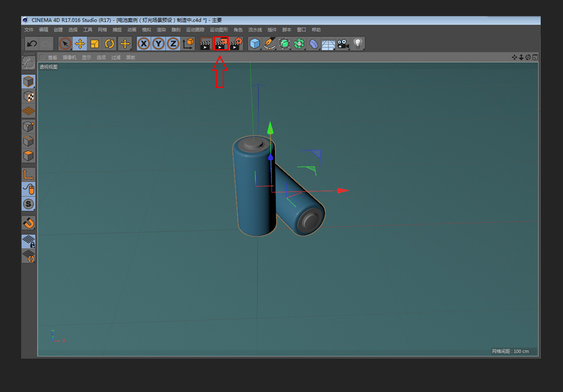Open the subdivision surface generator flyout
Screen dimensions: 563x392
click(284, 43)
